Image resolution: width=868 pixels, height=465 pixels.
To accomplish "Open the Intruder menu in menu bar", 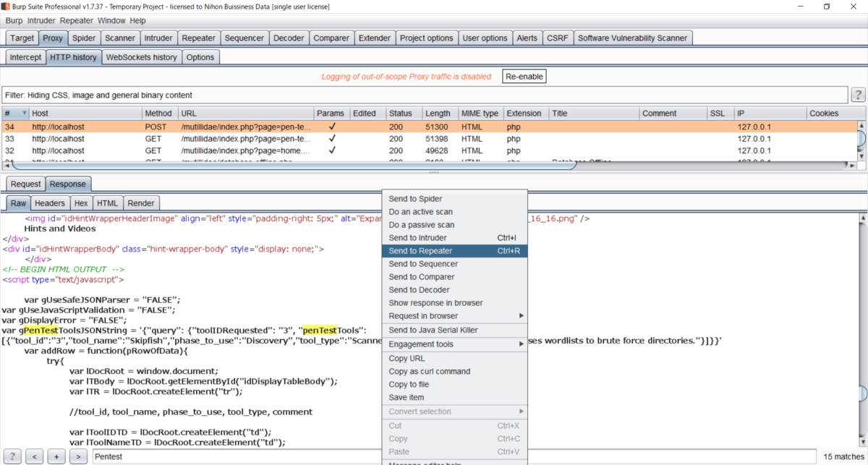I will [41, 21].
